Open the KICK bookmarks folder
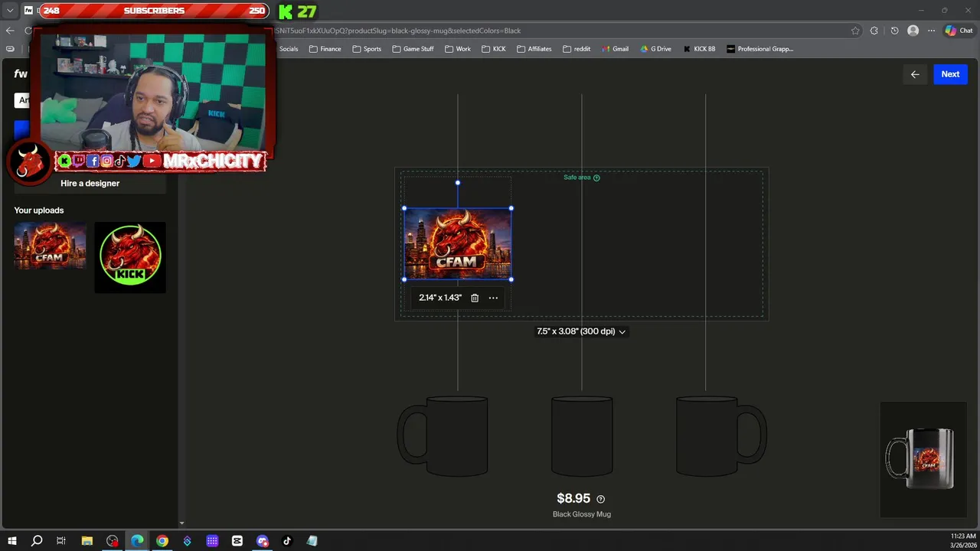 point(494,49)
